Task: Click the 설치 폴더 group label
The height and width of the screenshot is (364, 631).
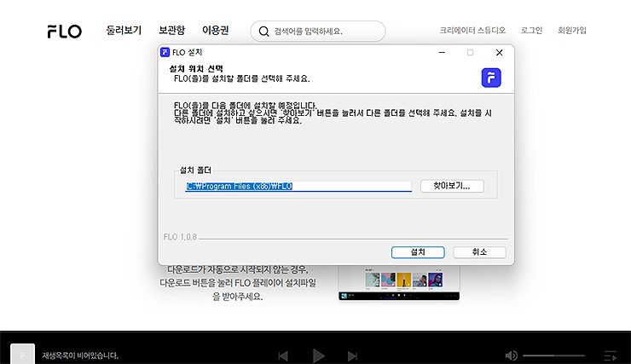Action: tap(195, 170)
